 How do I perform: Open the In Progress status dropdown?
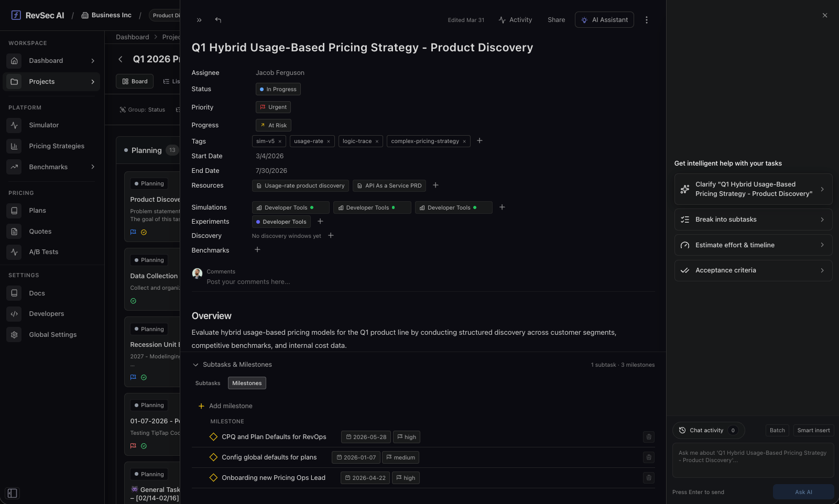pos(278,90)
